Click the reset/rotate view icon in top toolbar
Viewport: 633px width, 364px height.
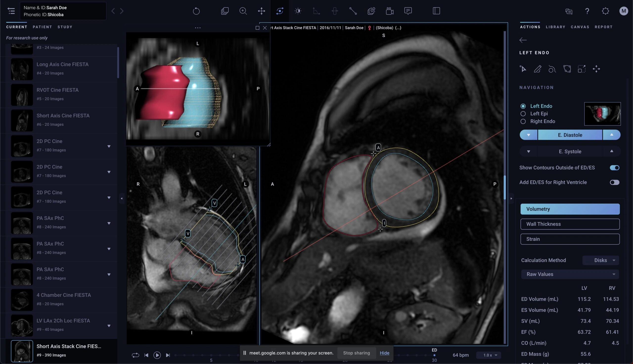pos(196,11)
